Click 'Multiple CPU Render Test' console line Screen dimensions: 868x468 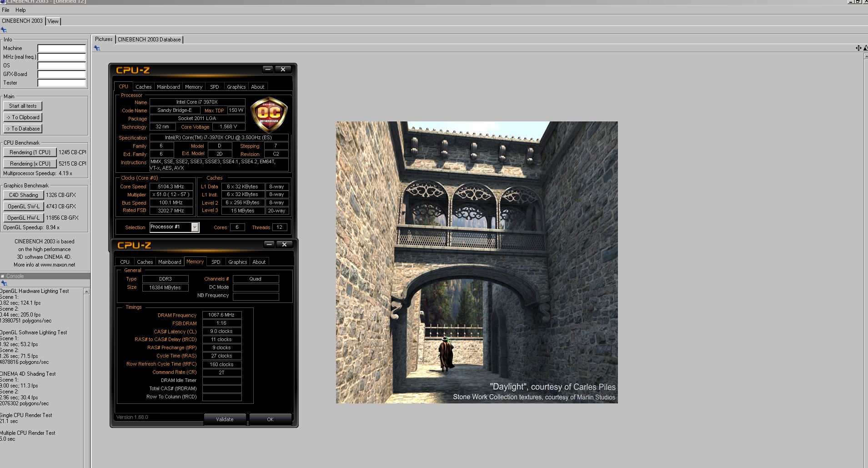27,433
